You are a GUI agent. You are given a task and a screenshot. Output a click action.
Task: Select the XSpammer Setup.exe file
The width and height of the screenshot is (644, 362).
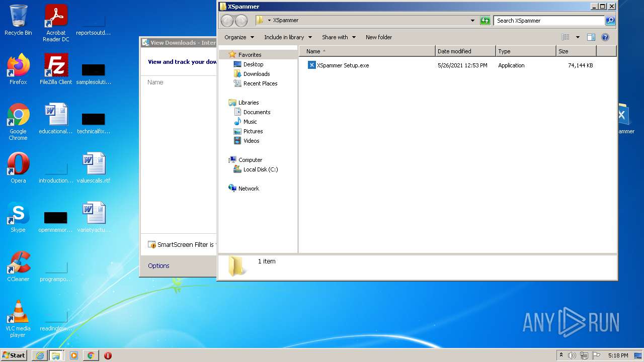click(x=339, y=65)
